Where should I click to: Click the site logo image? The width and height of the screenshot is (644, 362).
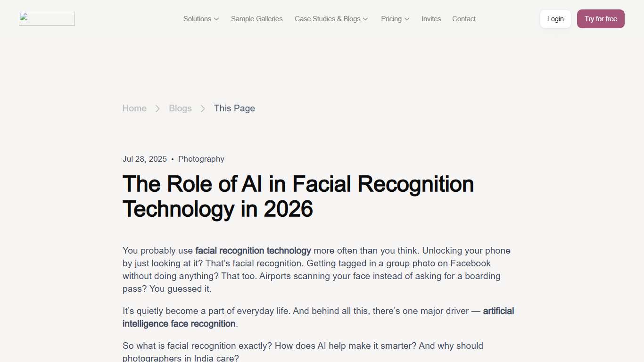(46, 19)
